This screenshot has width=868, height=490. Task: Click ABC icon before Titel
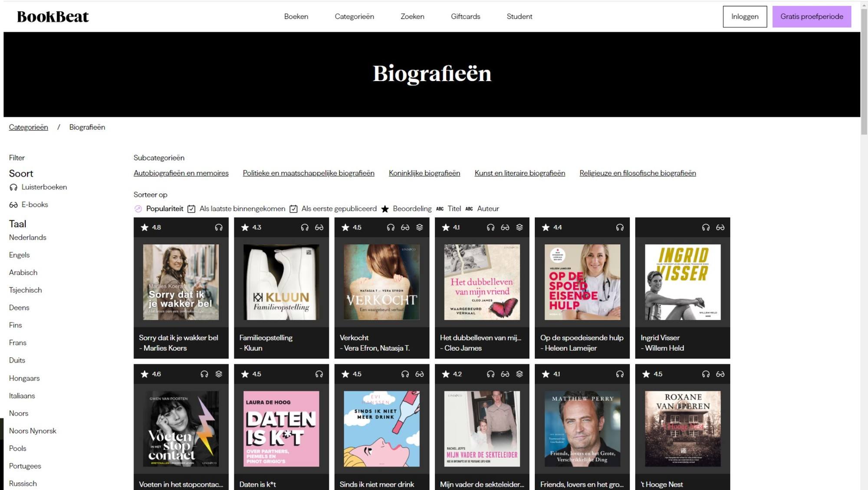440,209
